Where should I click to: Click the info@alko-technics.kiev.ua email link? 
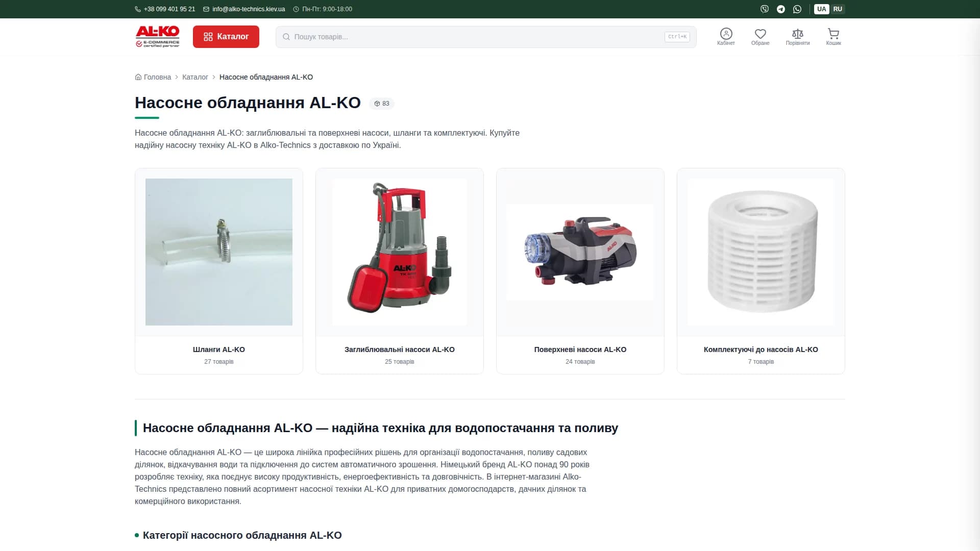pyautogui.click(x=249, y=9)
